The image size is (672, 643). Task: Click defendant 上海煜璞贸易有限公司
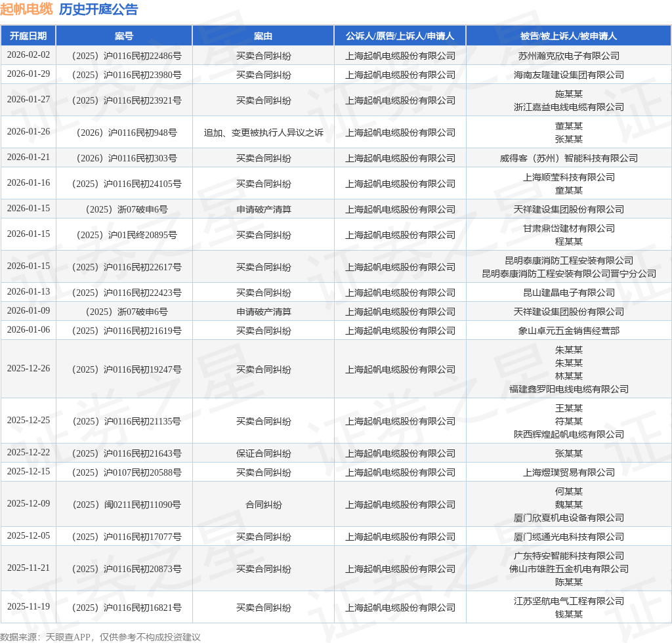point(569,472)
